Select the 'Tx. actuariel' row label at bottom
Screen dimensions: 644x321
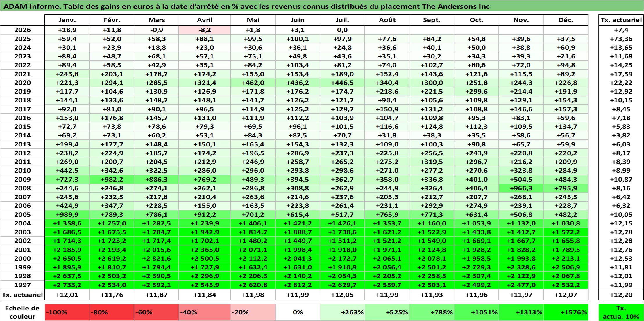pos(22,295)
